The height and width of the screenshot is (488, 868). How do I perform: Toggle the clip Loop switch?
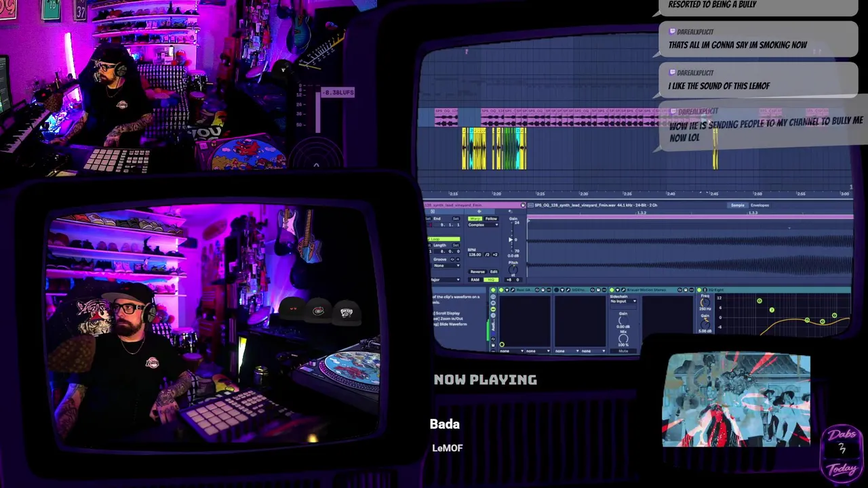coord(443,239)
